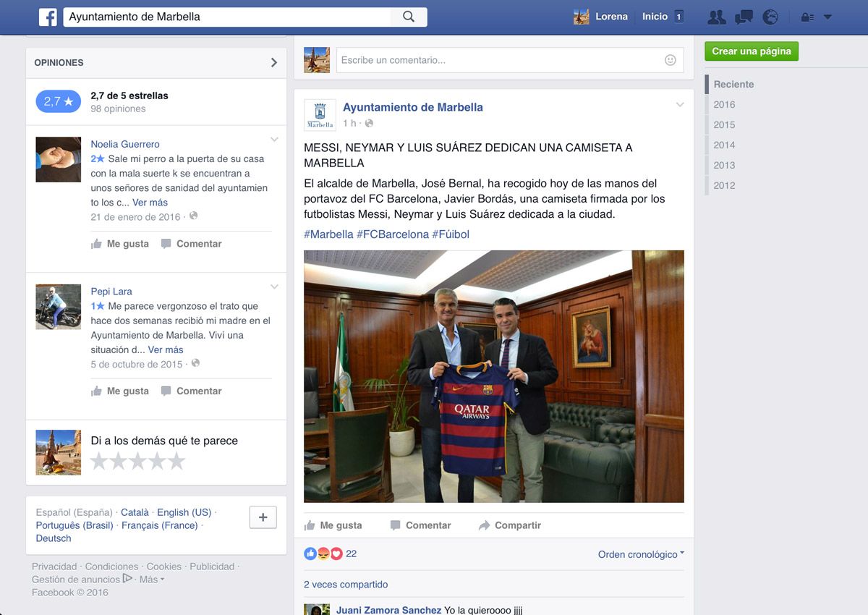Like Noelia Guerrero's review
Screen dimensions: 868x615
tap(120, 244)
